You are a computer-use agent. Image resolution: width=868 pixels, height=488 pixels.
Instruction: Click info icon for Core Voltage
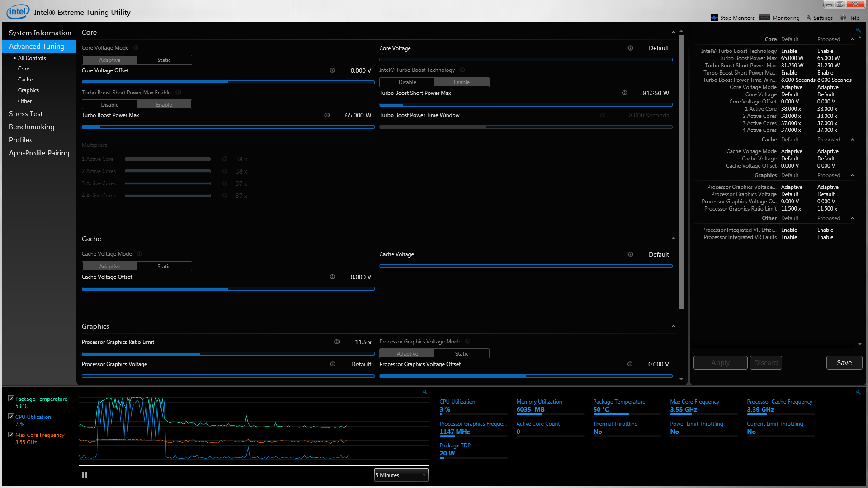point(630,48)
